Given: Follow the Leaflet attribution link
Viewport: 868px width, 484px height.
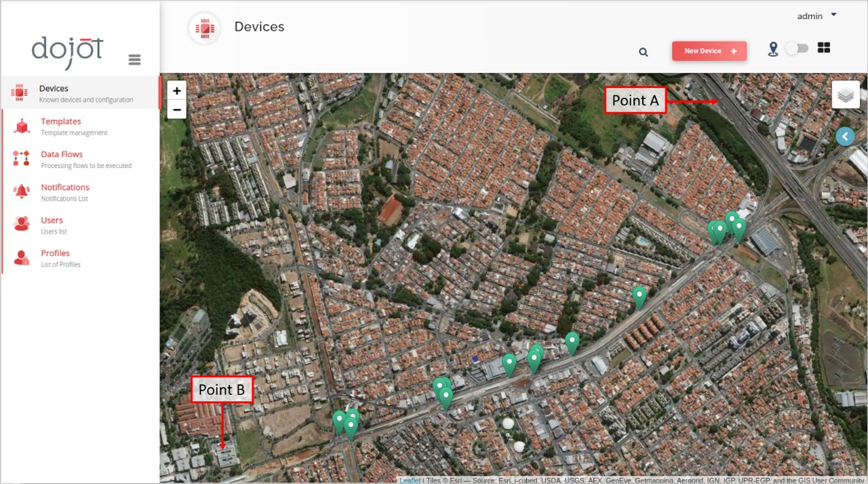Looking at the screenshot, I should 410,480.
